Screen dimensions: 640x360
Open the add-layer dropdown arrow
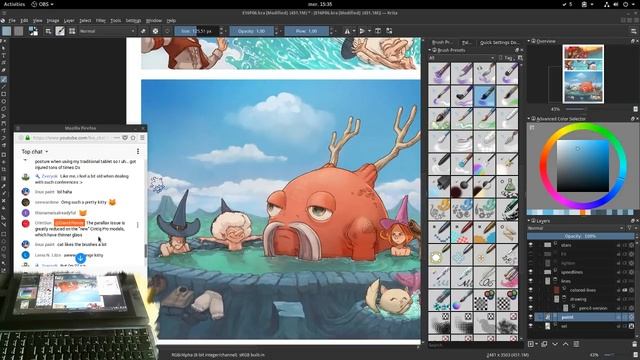click(x=536, y=344)
